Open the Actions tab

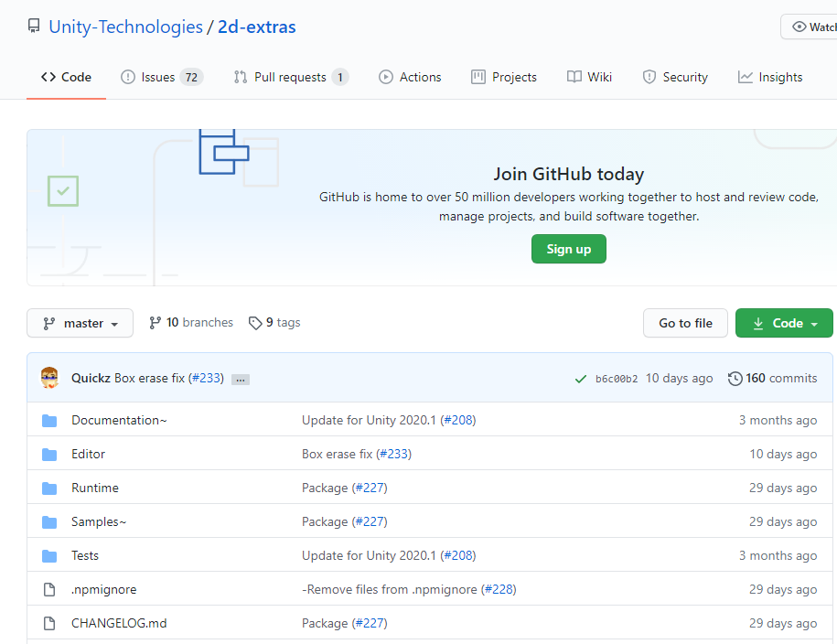pyautogui.click(x=410, y=77)
